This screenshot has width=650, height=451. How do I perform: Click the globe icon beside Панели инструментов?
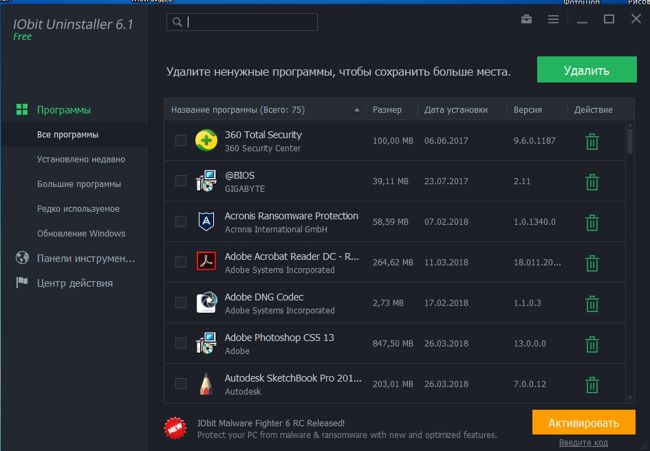point(22,257)
